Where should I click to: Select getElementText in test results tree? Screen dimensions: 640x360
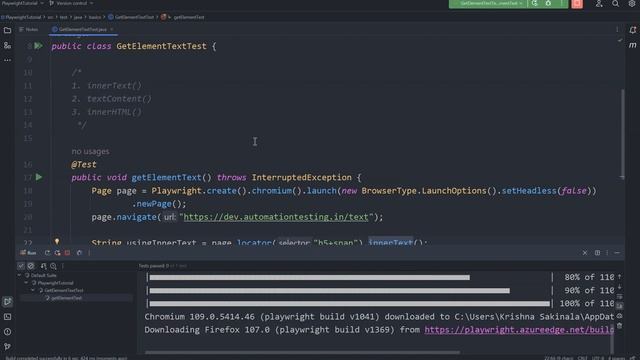[67, 298]
